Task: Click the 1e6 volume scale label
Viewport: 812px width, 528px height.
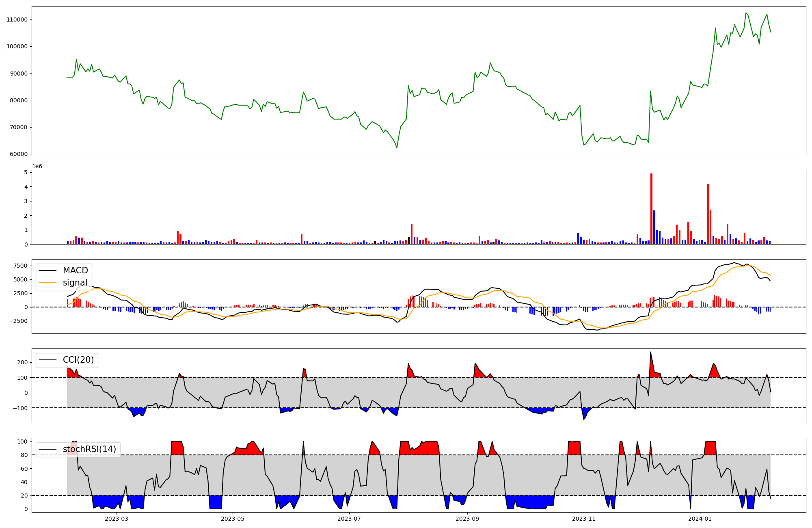Action: pyautogui.click(x=37, y=167)
